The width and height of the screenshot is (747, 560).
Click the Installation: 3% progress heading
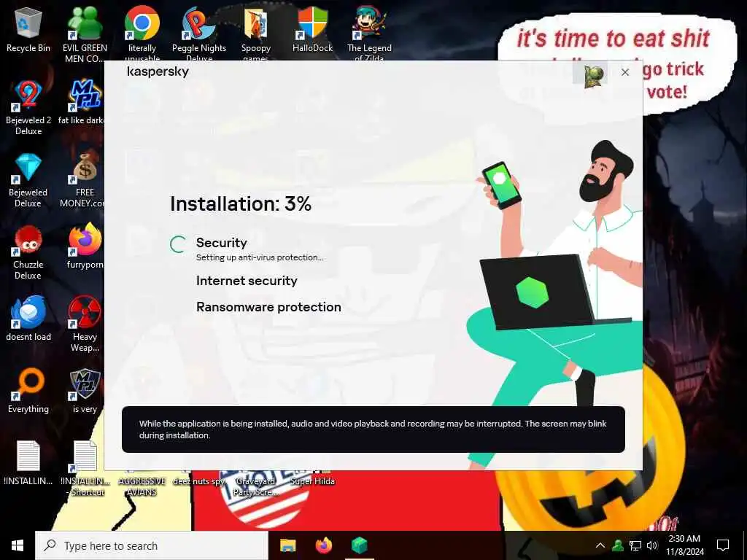(241, 204)
